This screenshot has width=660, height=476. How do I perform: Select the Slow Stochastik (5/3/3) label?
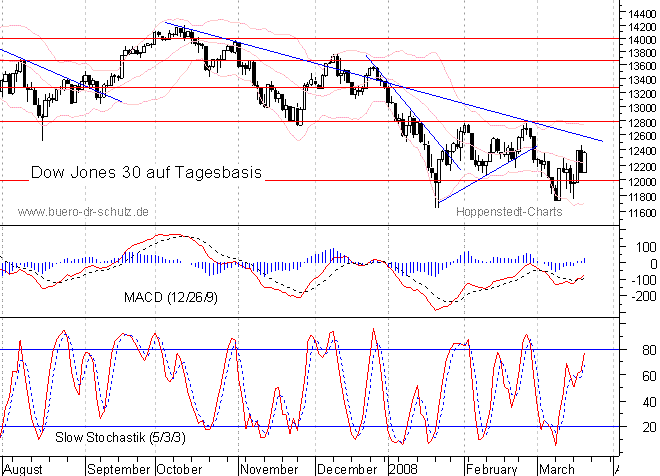point(105,437)
